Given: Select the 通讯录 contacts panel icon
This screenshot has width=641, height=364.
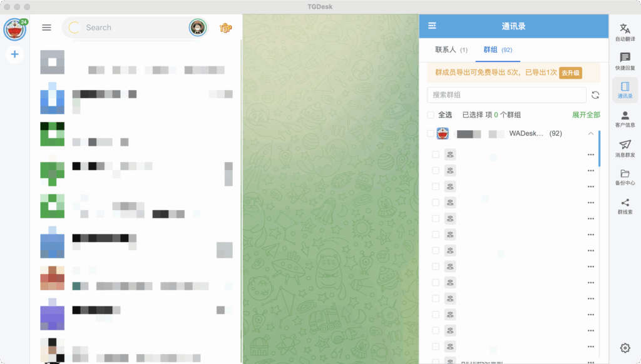Looking at the screenshot, I should [625, 89].
